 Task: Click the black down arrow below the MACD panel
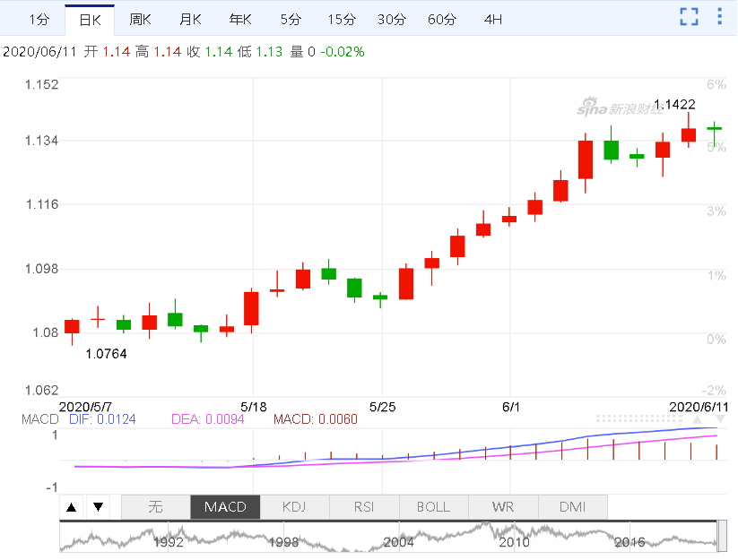tap(98, 507)
